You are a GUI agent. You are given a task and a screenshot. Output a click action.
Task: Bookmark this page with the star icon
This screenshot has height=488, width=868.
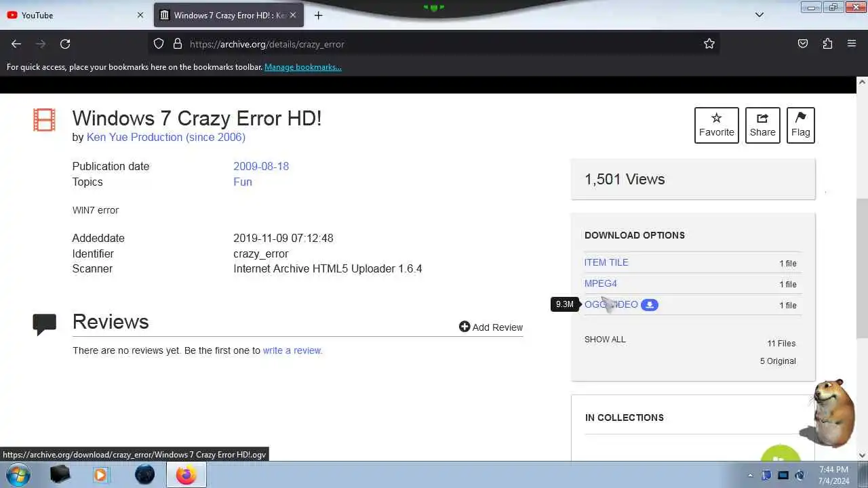(x=709, y=44)
